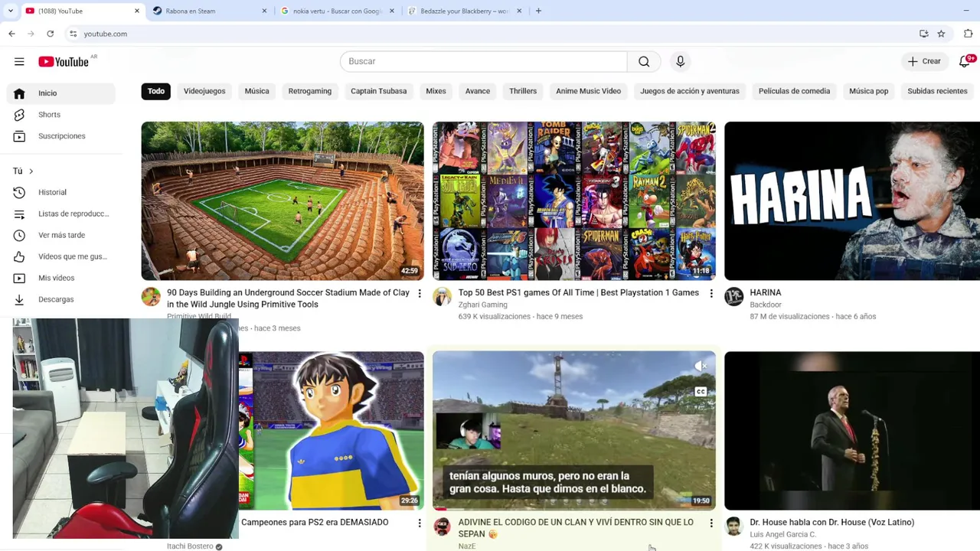Click the Crear button
Viewport: 980px width, 551px height.
[924, 61]
